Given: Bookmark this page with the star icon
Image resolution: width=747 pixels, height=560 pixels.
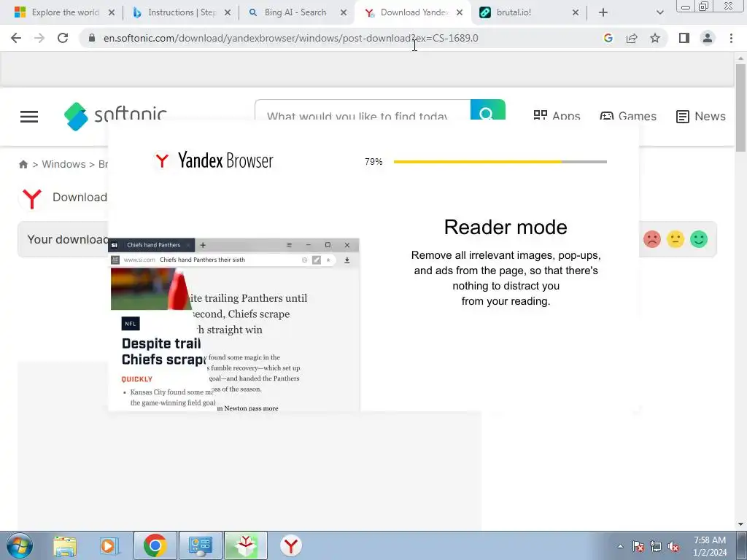Looking at the screenshot, I should (x=655, y=38).
